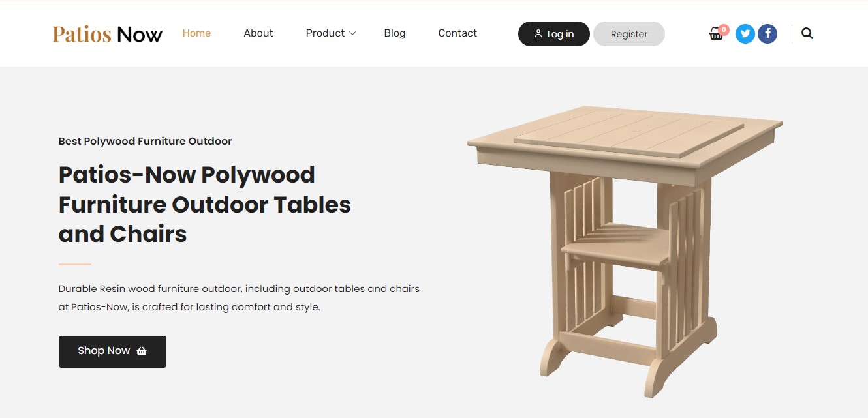Expand the Product menu chevron
The image size is (868, 418).
pos(352,33)
